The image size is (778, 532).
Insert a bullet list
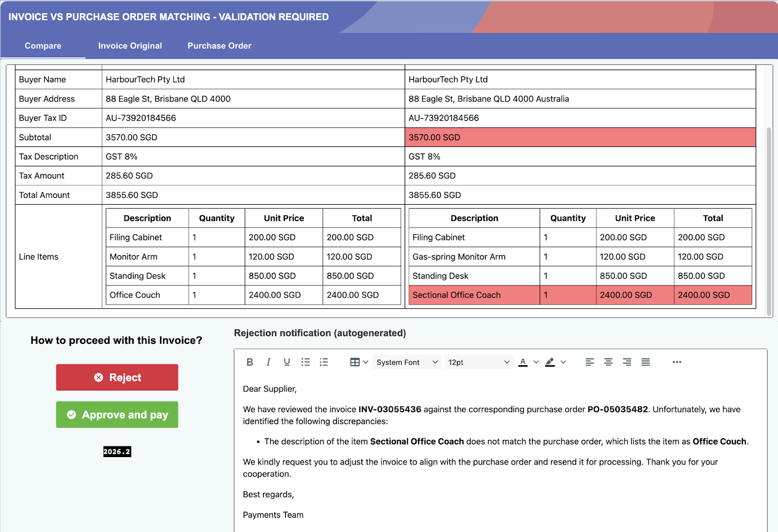pyautogui.click(x=305, y=362)
